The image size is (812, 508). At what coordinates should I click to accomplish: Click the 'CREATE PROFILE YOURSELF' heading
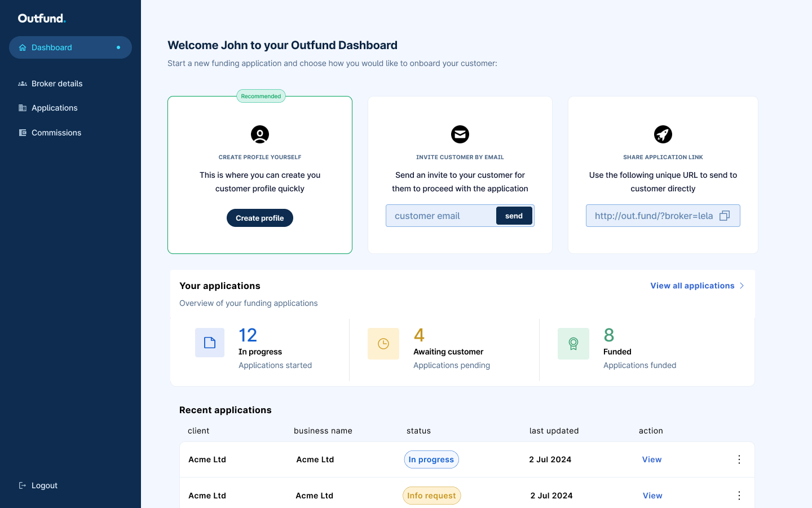point(260,157)
